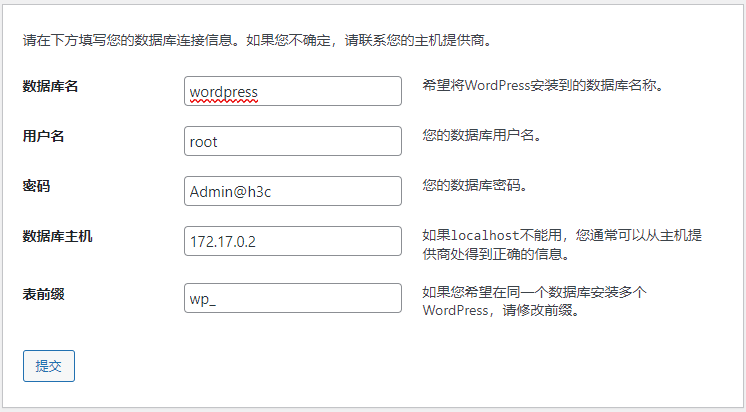
Task: Click the localhost hint text beside the host field
Action: 562,245
